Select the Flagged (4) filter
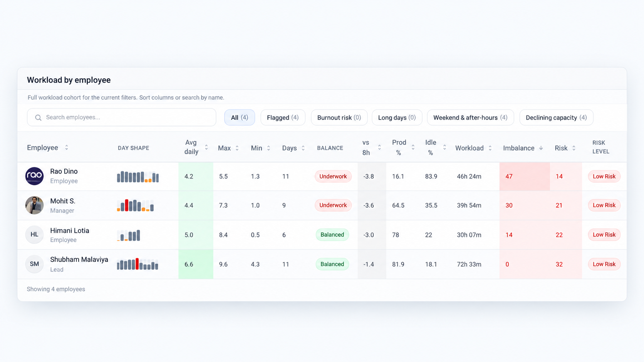The image size is (644, 362). point(283,118)
